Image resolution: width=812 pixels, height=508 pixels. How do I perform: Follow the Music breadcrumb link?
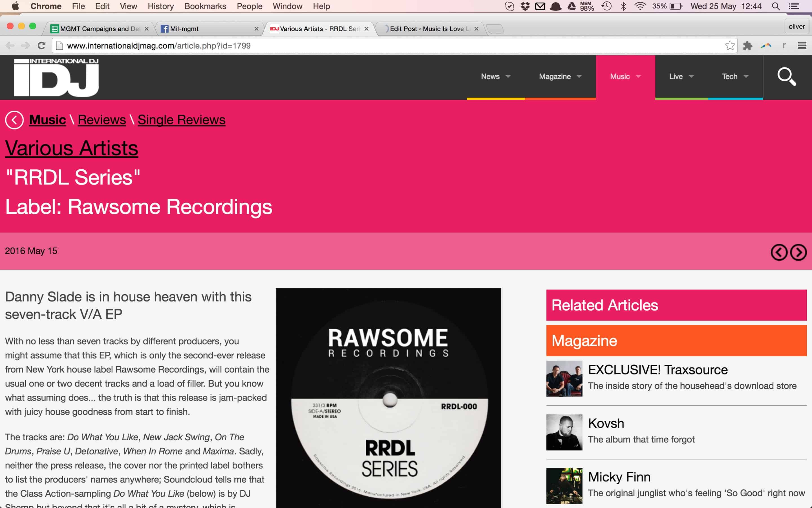(x=48, y=120)
